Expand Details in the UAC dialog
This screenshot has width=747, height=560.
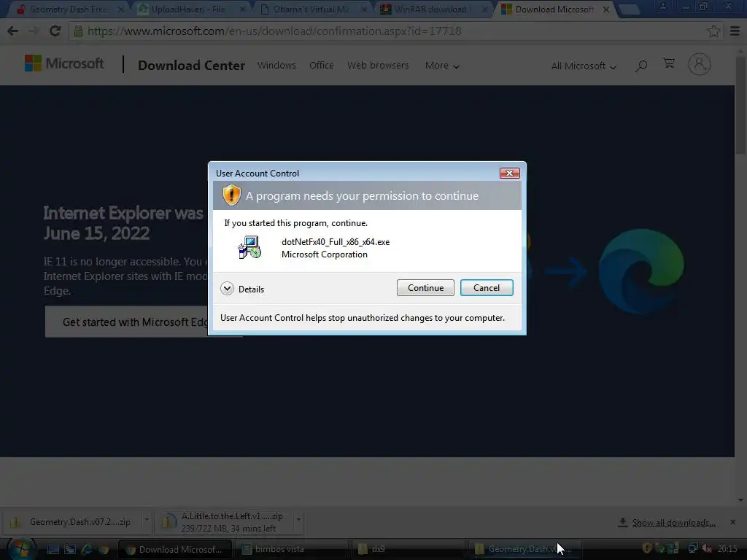tap(242, 289)
